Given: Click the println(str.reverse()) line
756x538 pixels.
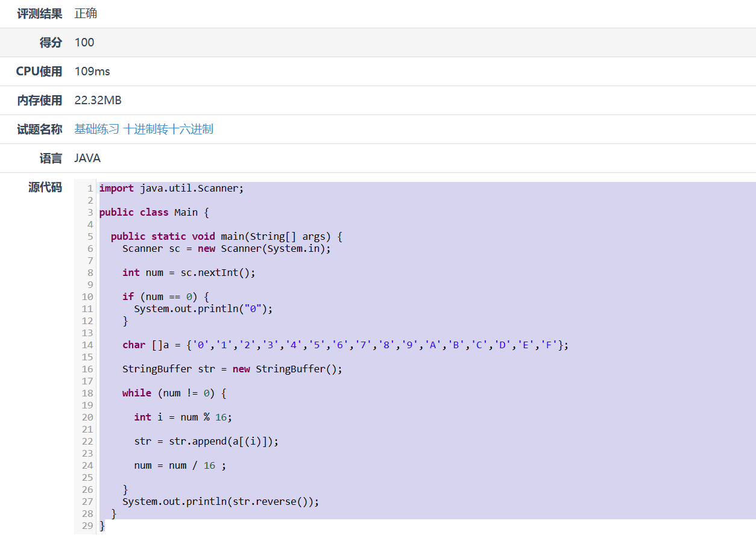Looking at the screenshot, I should tap(220, 502).
